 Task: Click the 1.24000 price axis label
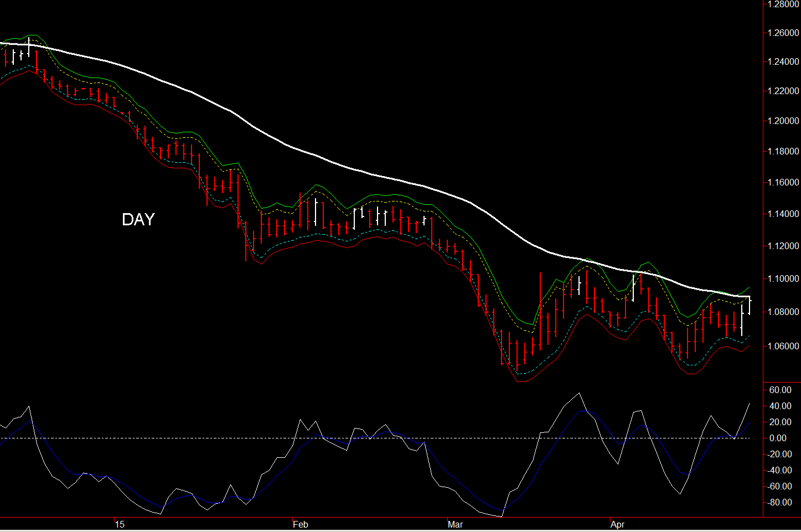pos(782,61)
